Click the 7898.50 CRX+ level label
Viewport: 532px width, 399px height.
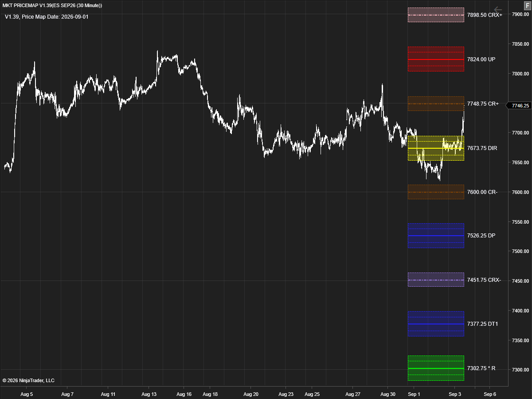point(485,15)
